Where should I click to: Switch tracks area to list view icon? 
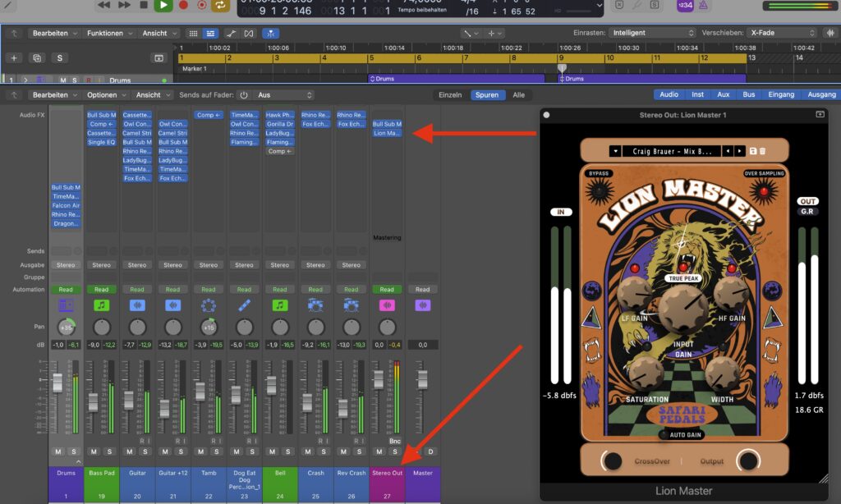tap(211, 33)
